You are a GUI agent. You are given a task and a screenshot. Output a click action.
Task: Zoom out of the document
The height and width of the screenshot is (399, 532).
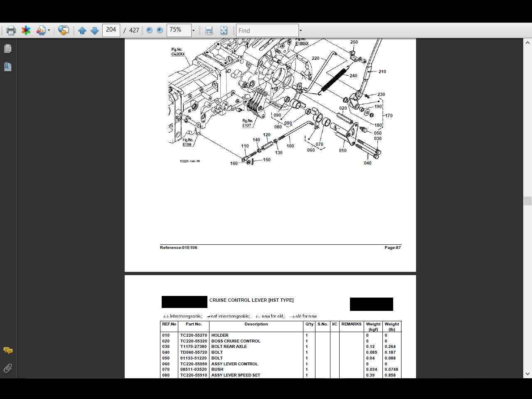tap(149, 30)
